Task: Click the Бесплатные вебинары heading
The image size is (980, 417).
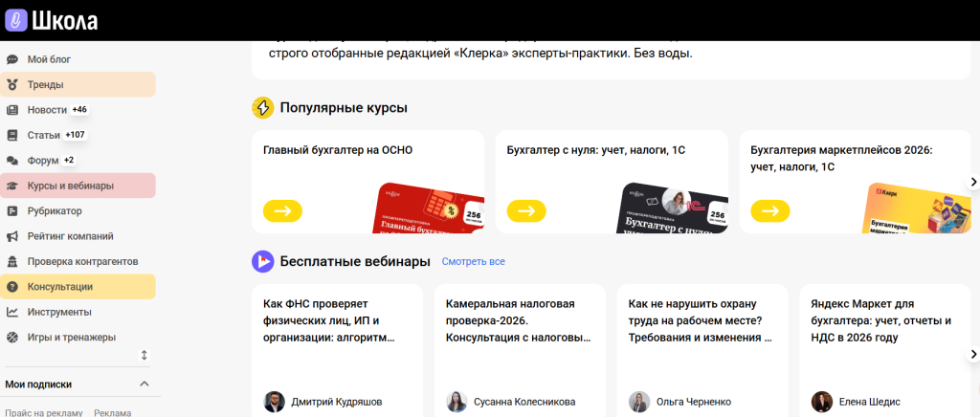Action: pyautogui.click(x=355, y=261)
